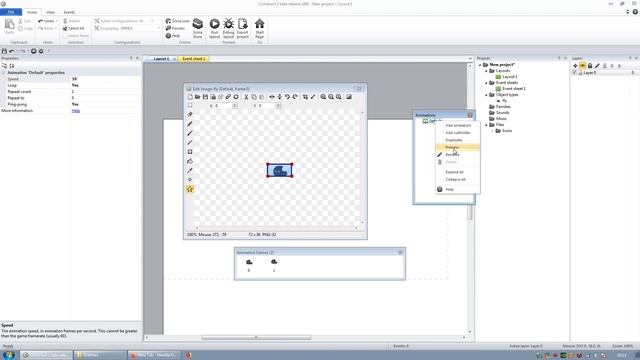Open Forums from the ribbon
640x360 pixels.
(175, 28)
